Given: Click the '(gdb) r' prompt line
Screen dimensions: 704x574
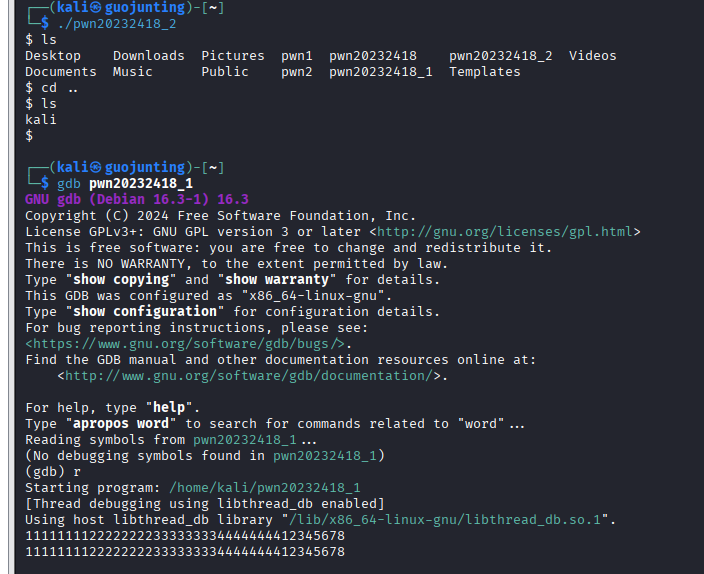Looking at the screenshot, I should pyautogui.click(x=53, y=472).
